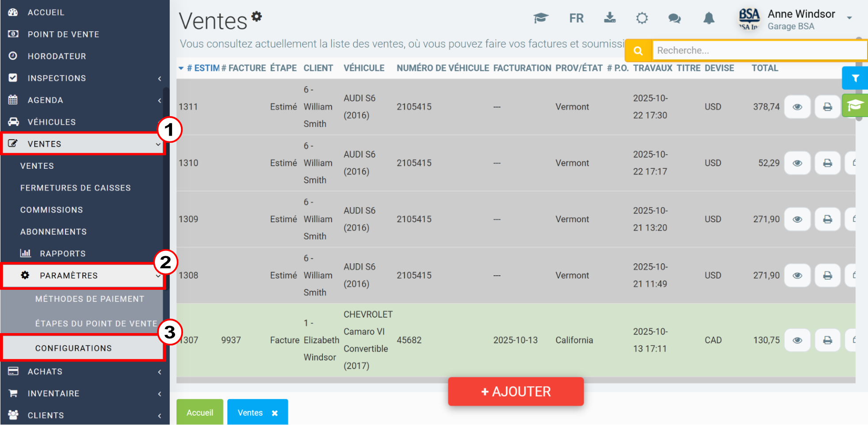Screen dimensions: 868x425
Task: Collapse the Ventes menu section
Action: coord(83,144)
